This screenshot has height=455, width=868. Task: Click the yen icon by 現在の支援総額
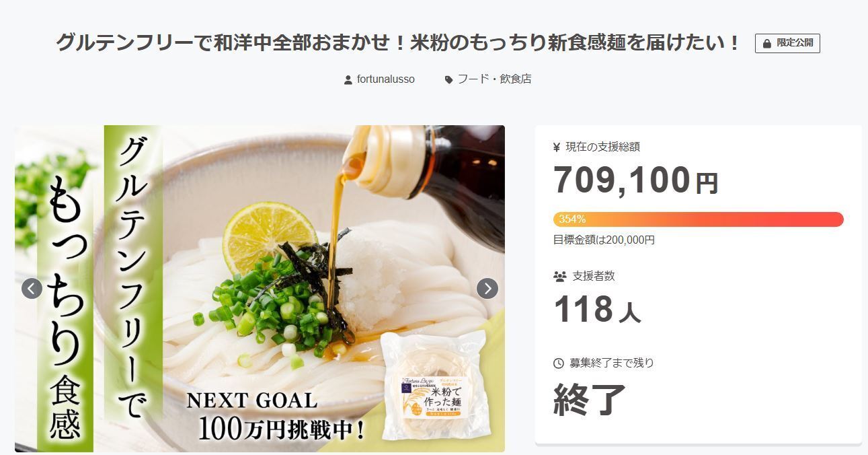pyautogui.click(x=557, y=147)
